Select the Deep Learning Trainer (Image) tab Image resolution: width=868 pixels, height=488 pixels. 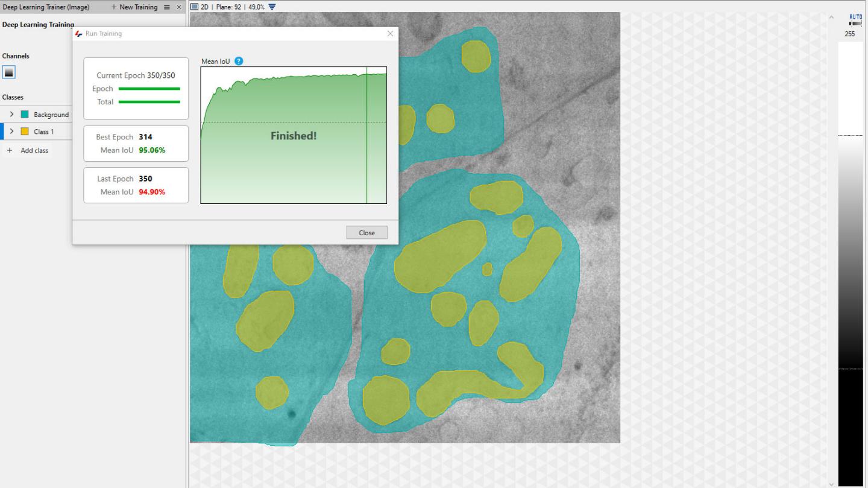[46, 7]
